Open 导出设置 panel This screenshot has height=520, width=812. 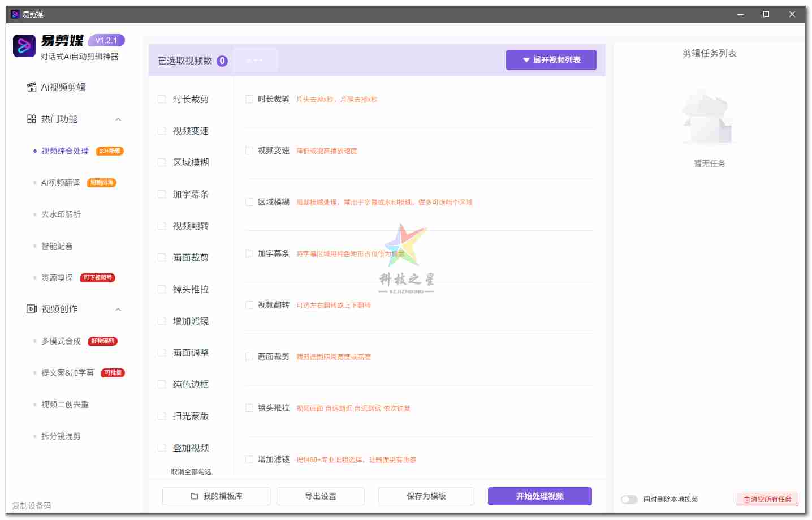click(x=320, y=496)
